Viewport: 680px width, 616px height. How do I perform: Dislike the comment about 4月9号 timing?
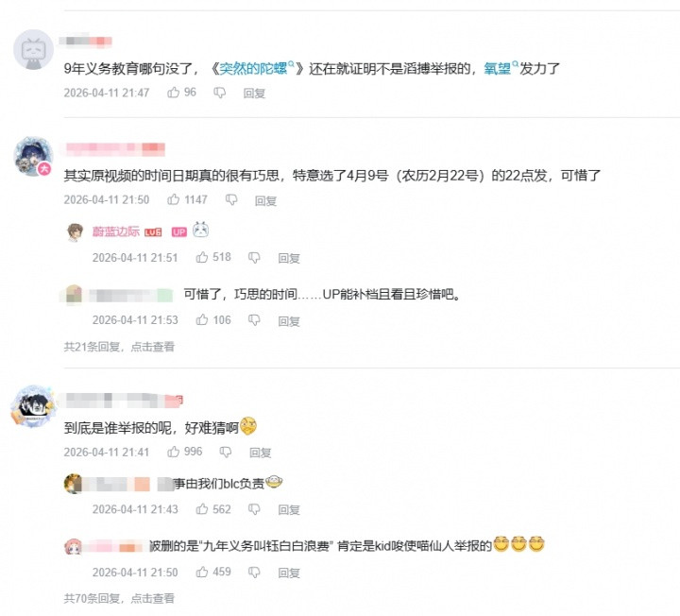point(231,199)
